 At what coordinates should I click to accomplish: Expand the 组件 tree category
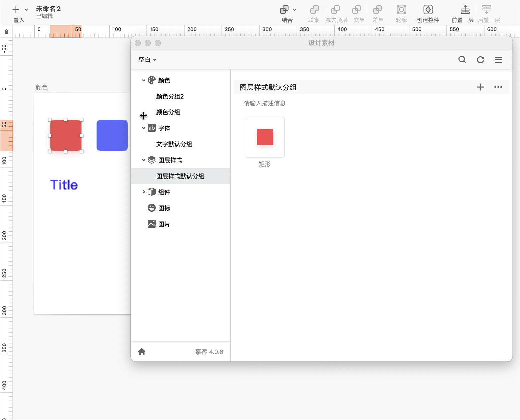coord(144,192)
